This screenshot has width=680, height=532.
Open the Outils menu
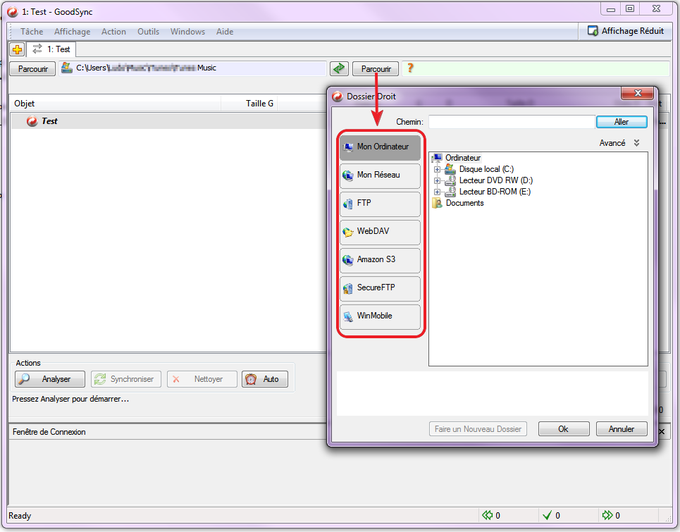148,32
